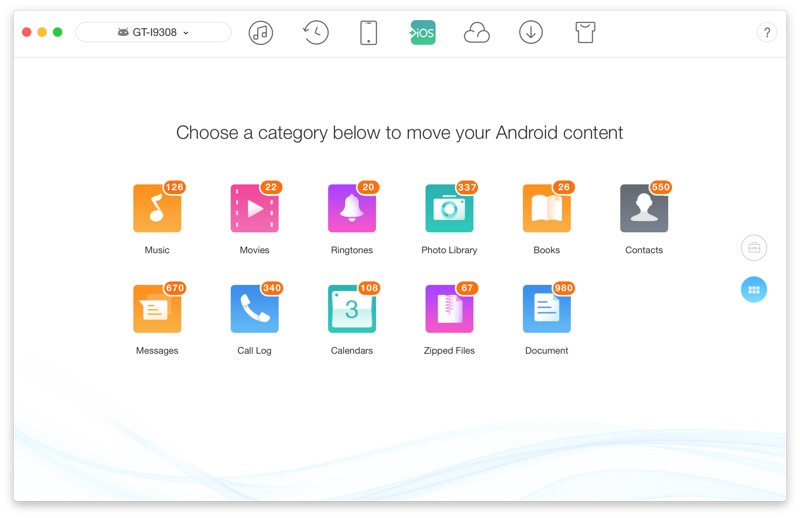Viewport: 800px width, 518px height.
Task: Open the iCloud cloud tab
Action: click(477, 33)
